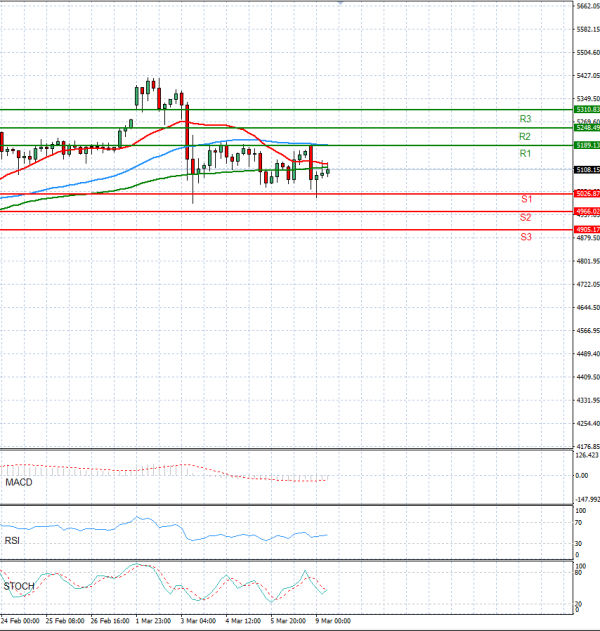Select the RSI indicator label
This screenshot has height=631, width=600.
click(13, 541)
